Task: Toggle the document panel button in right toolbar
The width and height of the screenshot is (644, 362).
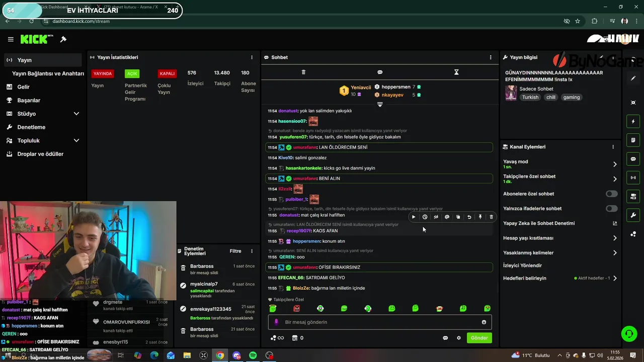Action: tap(633, 140)
